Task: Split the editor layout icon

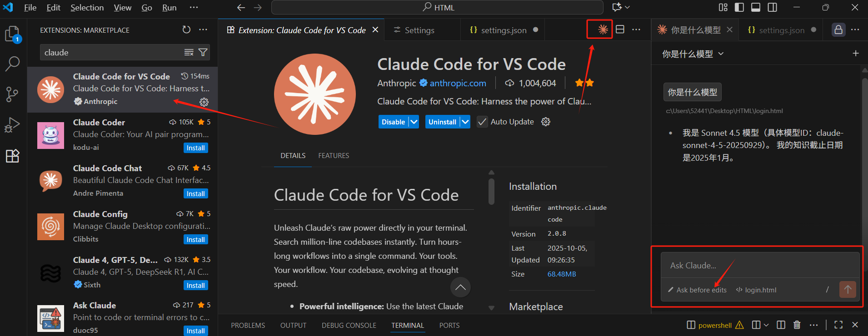Action: (620, 30)
